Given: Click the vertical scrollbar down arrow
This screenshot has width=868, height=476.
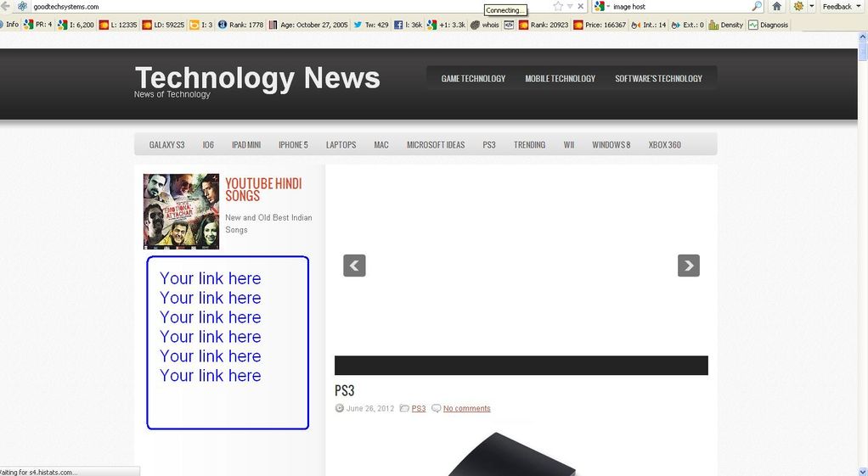Looking at the screenshot, I should (x=863, y=472).
